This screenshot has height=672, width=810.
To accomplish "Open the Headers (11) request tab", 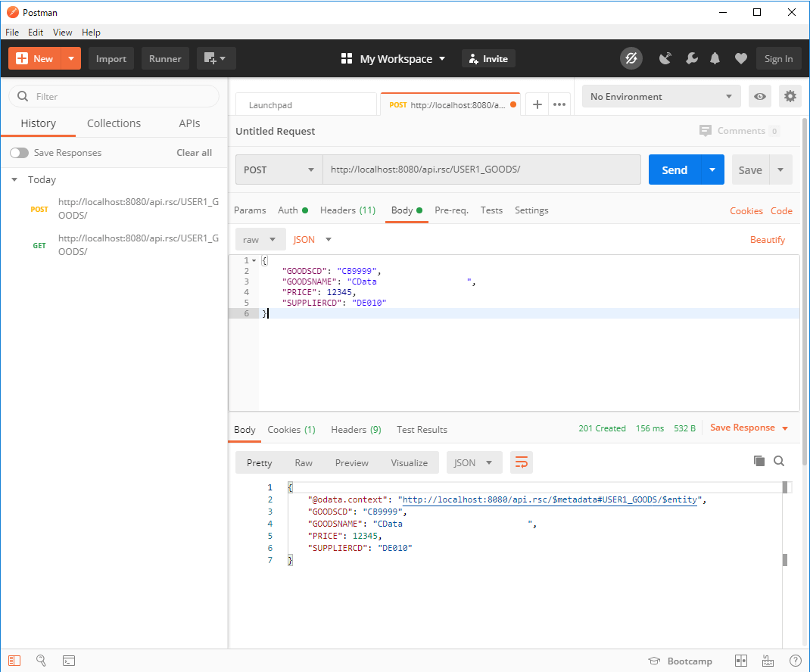I will (347, 210).
